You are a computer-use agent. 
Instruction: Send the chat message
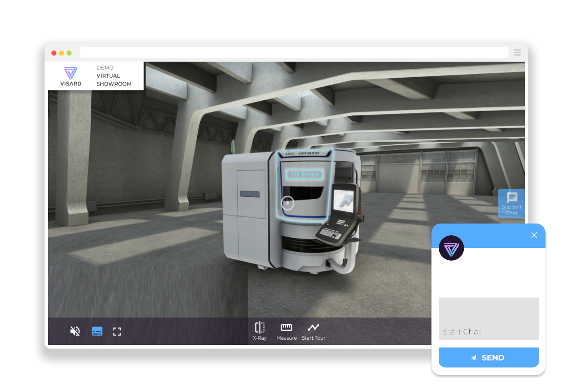pyautogui.click(x=489, y=358)
